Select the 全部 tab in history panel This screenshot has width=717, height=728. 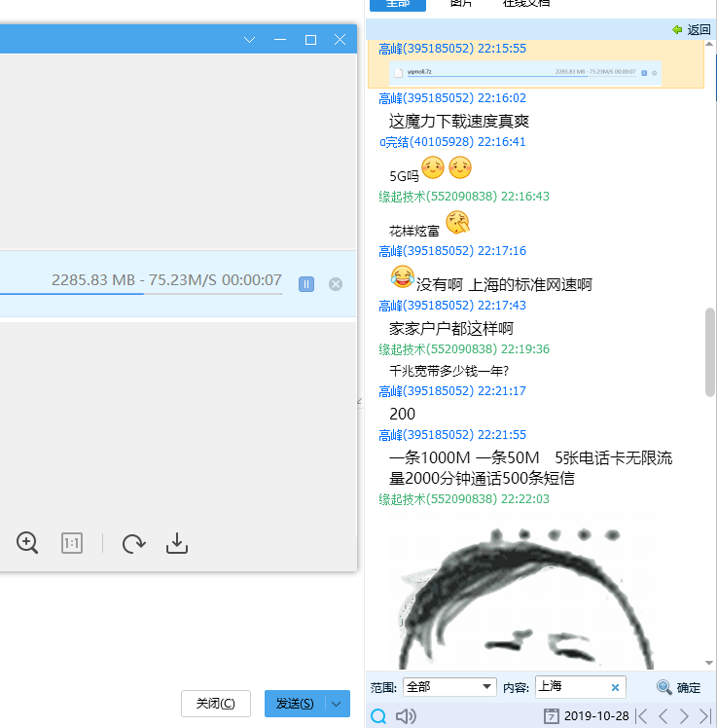tap(398, 4)
